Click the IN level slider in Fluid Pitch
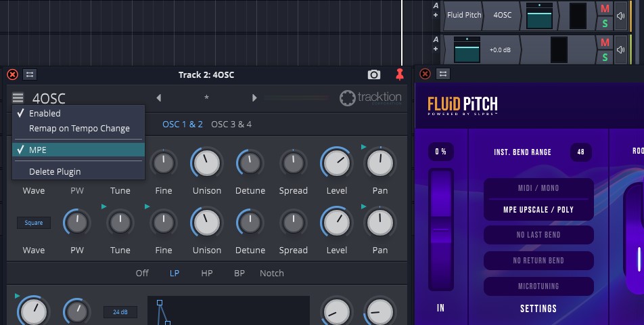644x325 pixels. [x=440, y=230]
